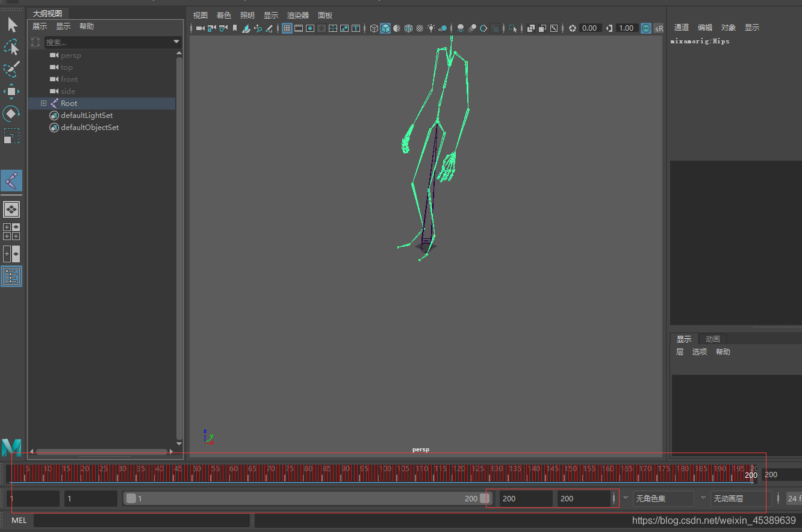Choose the Move tool
This screenshot has height=532, width=802.
(x=11, y=91)
